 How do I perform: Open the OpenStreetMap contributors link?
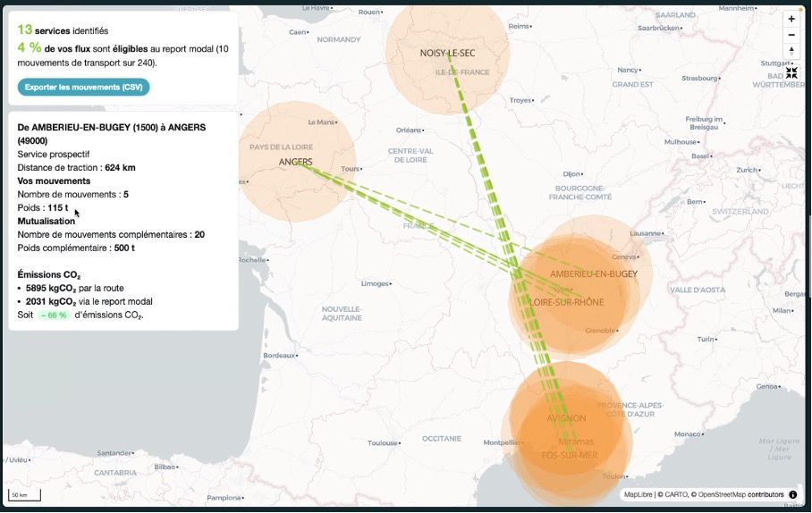click(738, 494)
